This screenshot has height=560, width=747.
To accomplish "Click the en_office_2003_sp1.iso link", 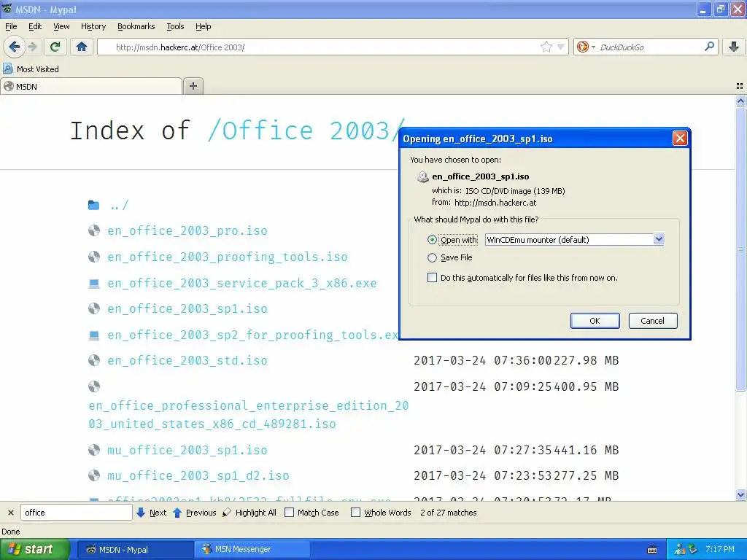I will pos(187,309).
